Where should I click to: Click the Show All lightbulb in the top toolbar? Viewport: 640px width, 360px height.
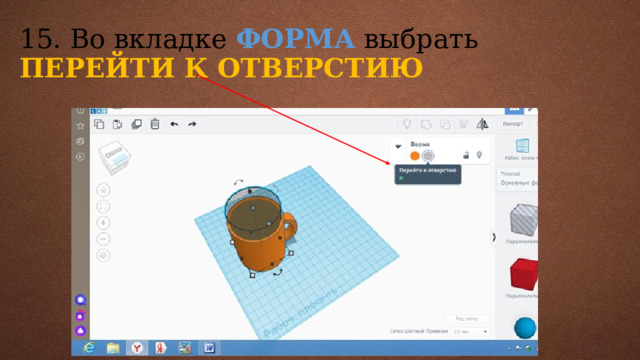click(x=407, y=124)
